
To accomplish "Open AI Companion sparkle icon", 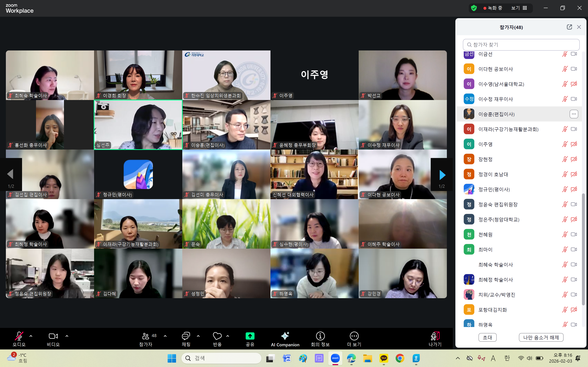I will 285,336.
